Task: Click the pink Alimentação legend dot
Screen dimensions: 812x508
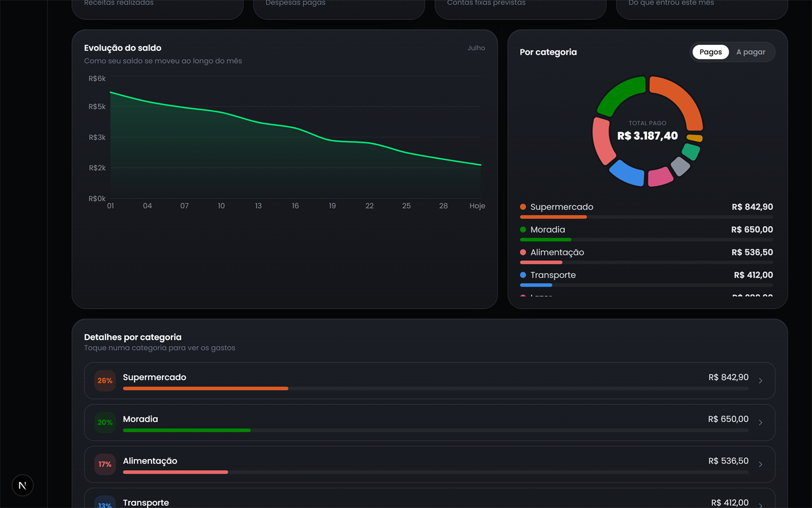Action: pyautogui.click(x=523, y=252)
